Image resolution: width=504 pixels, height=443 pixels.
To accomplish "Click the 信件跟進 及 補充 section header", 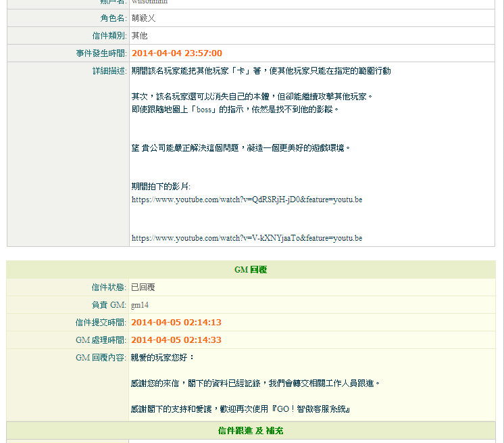I will point(251,430).
